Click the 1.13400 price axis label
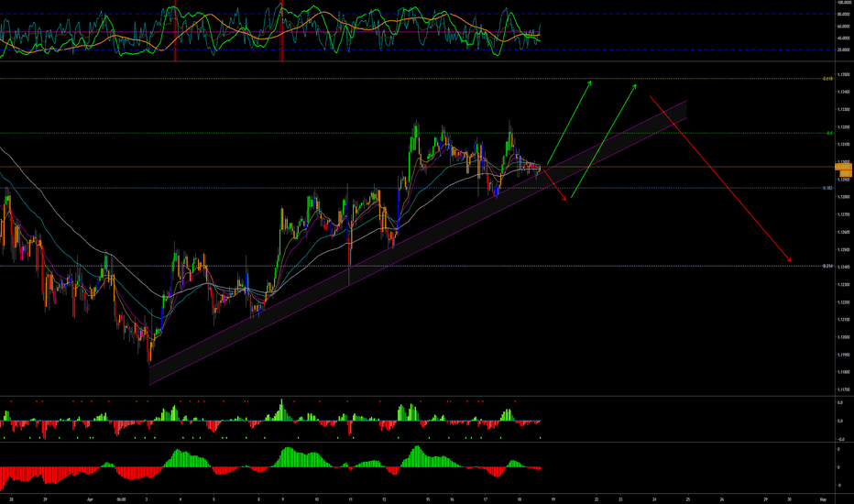Viewport: 854px width, 504px height. click(x=844, y=92)
